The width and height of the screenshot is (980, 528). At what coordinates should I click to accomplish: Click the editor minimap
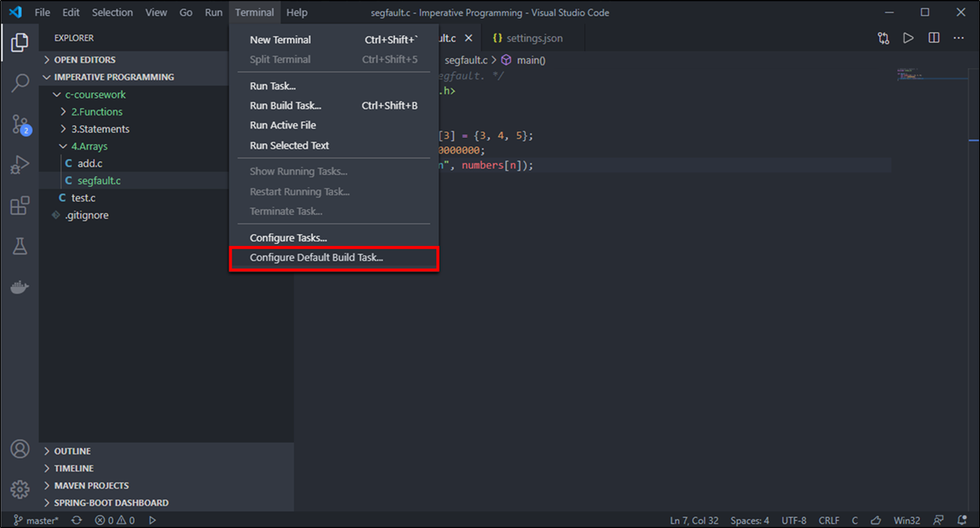(932, 74)
